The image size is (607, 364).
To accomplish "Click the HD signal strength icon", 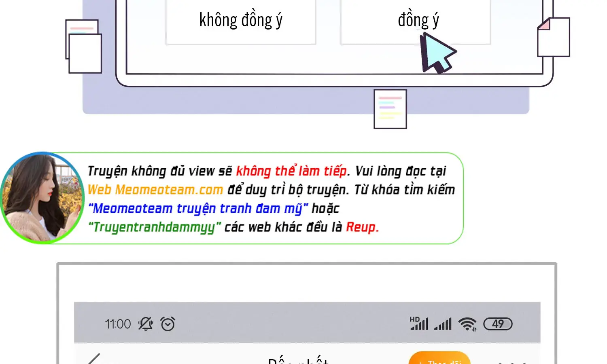I will [x=419, y=324].
